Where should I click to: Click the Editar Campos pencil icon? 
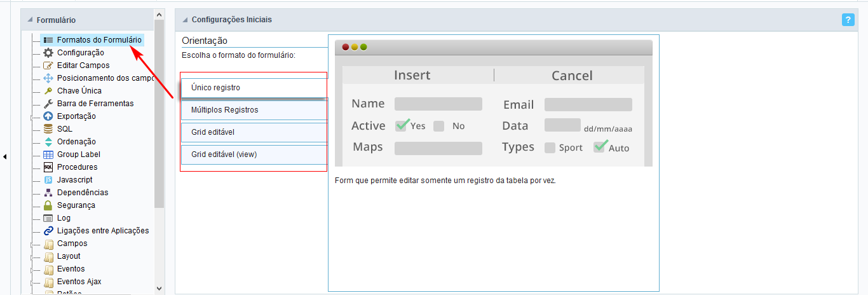(48, 65)
